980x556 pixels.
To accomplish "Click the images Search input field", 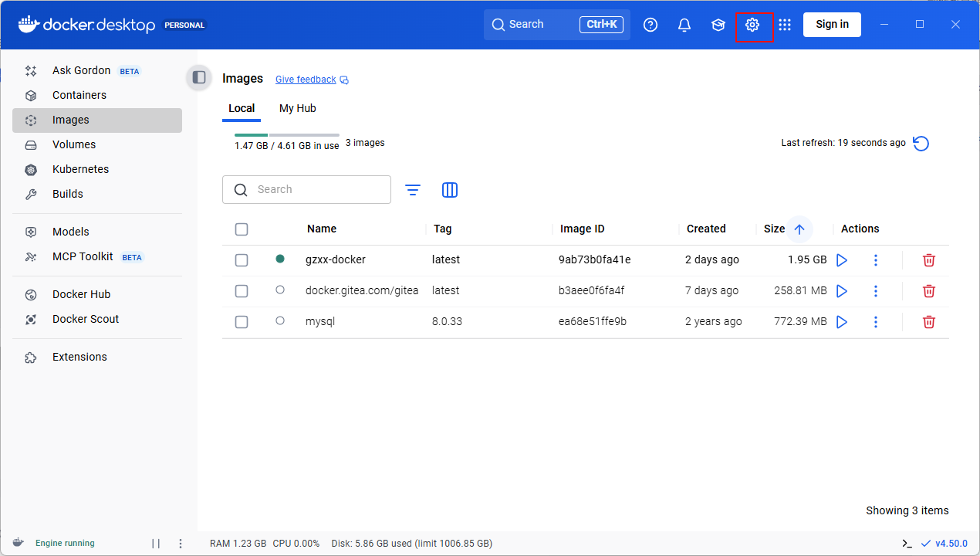I will (306, 190).
